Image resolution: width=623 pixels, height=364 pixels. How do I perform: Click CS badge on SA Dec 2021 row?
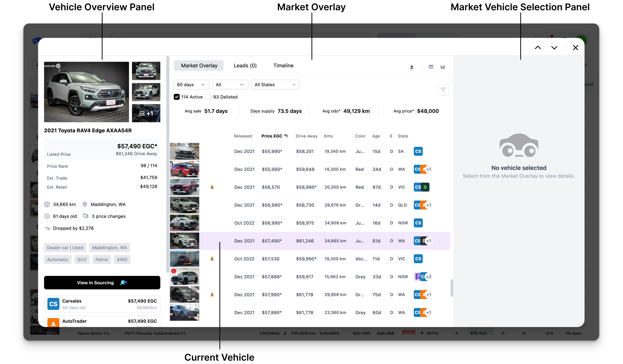pos(418,151)
